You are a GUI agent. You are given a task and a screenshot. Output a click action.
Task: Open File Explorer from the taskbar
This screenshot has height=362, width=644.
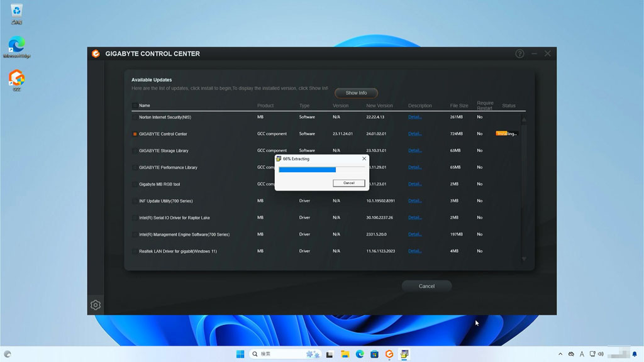pyautogui.click(x=345, y=354)
